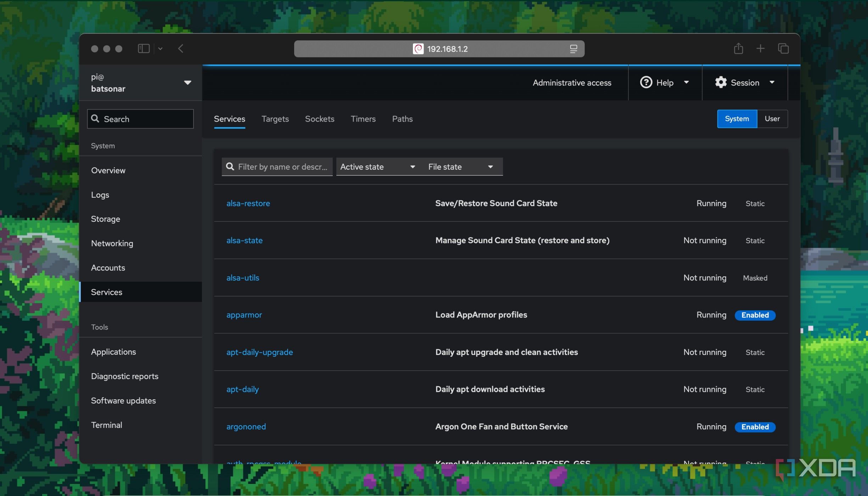Switch to the Services tab

click(x=230, y=119)
